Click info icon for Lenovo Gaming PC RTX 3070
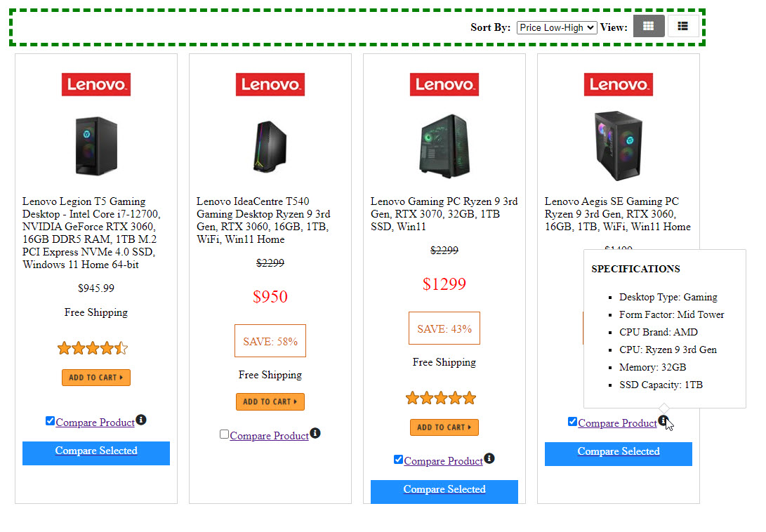The height and width of the screenshot is (532, 766). tap(489, 458)
